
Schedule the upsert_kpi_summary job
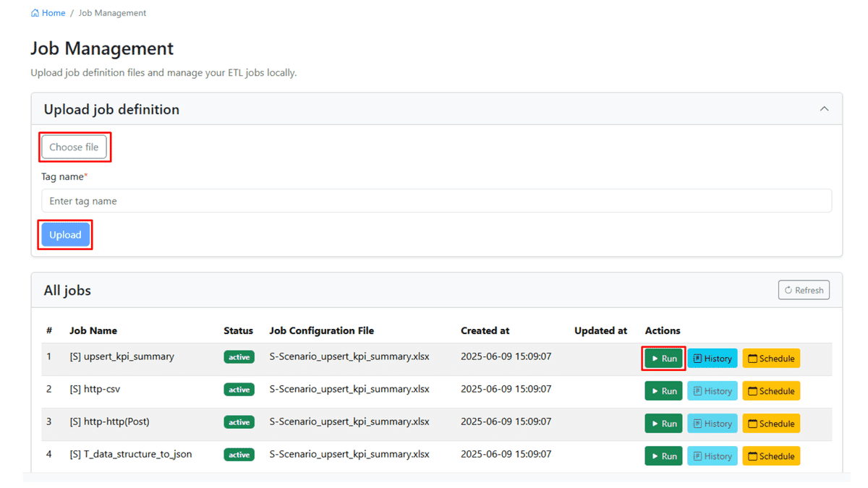tap(771, 359)
